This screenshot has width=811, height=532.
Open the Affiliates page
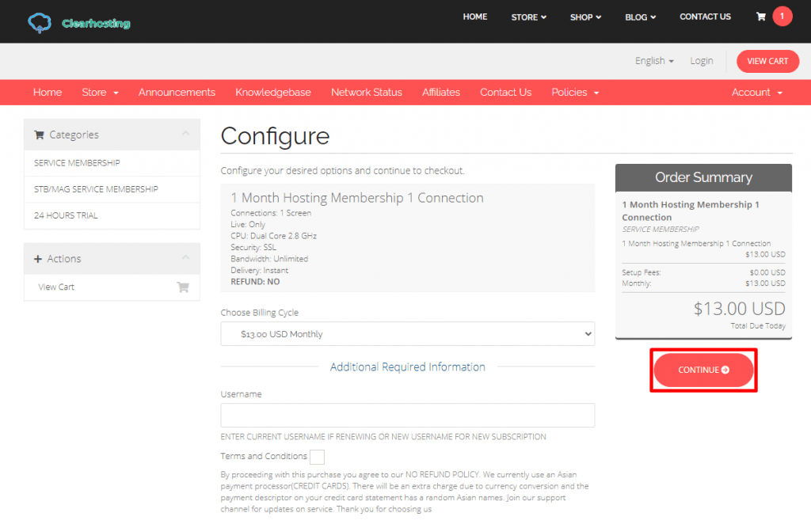point(441,93)
